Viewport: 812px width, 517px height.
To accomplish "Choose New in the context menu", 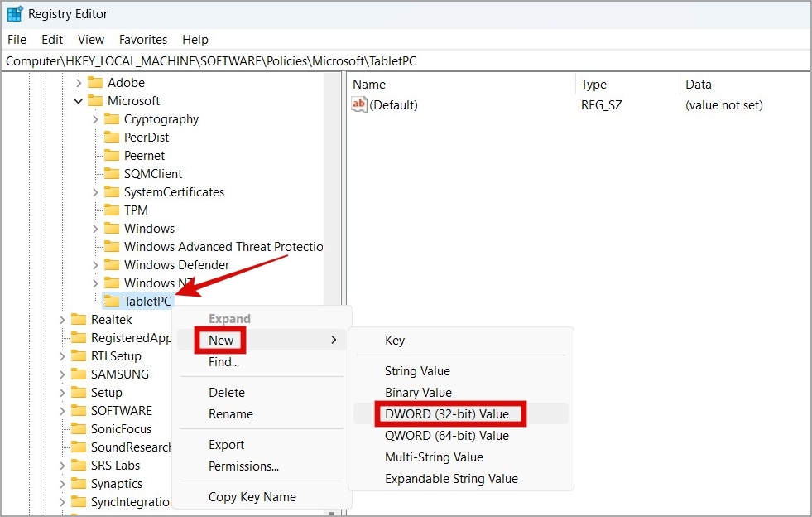I will [x=262, y=341].
